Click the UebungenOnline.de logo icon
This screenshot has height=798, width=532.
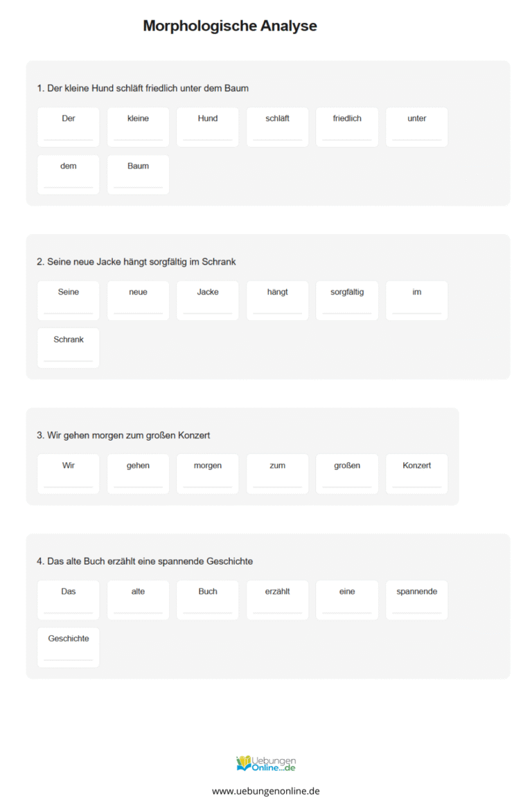coord(266,763)
